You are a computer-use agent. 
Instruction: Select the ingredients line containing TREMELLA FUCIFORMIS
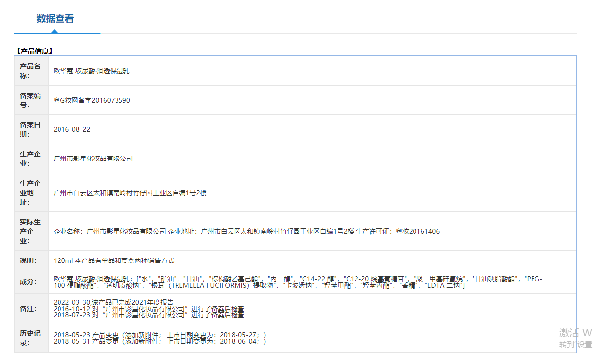point(259,285)
